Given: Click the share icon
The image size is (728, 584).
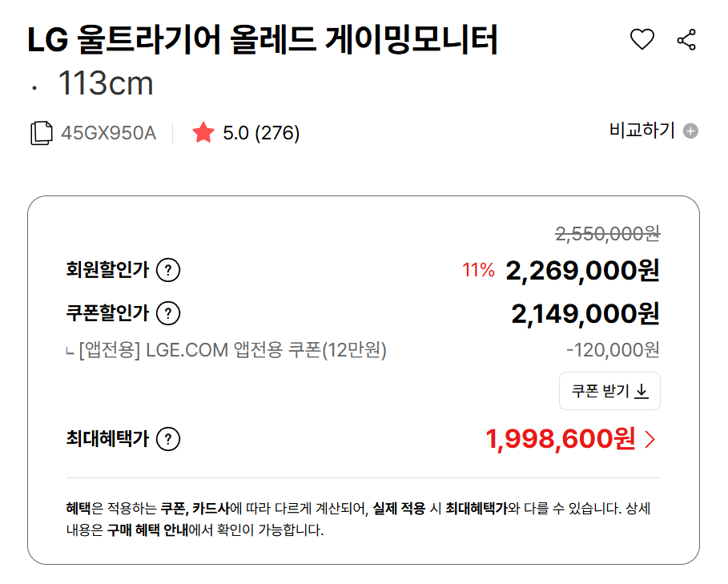Looking at the screenshot, I should coord(686,39).
